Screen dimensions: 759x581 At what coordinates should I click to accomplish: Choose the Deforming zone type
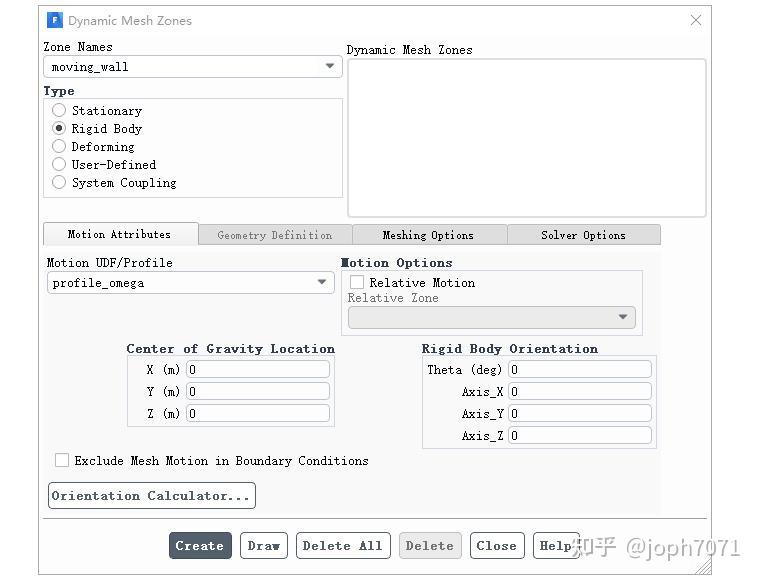(59, 146)
